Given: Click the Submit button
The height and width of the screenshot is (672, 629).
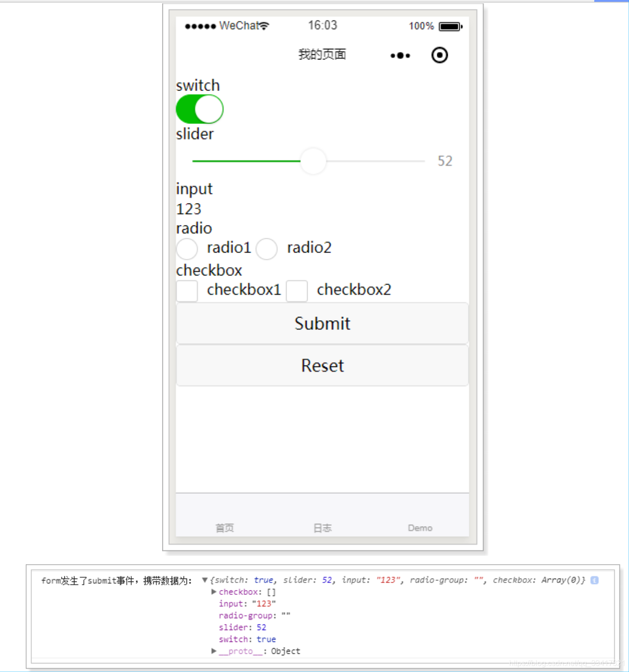Looking at the screenshot, I should 322,324.
